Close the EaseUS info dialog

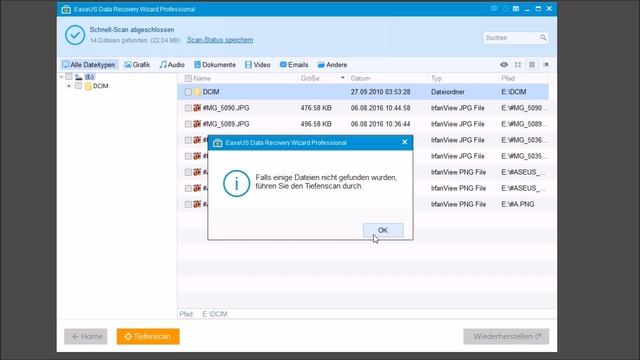tap(404, 142)
